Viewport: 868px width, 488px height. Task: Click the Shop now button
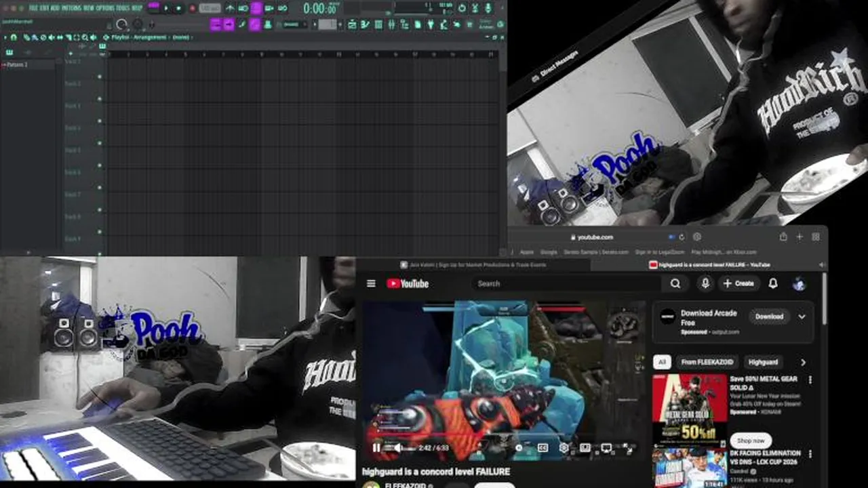tap(751, 441)
